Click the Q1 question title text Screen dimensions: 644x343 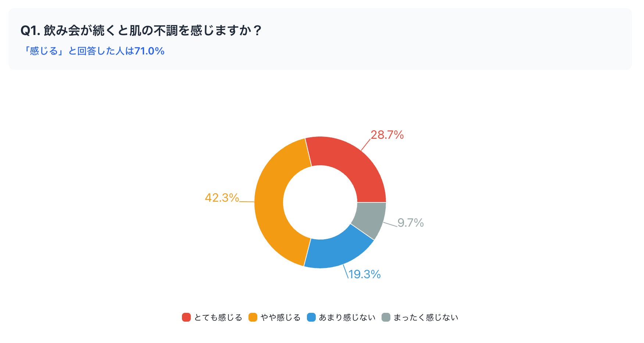(x=141, y=30)
